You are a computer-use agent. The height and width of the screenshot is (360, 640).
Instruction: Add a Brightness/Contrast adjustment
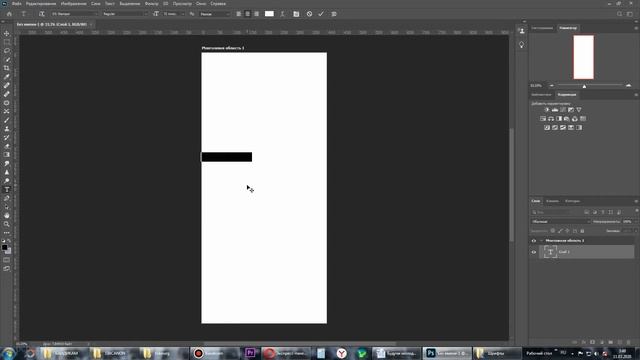click(x=547, y=110)
